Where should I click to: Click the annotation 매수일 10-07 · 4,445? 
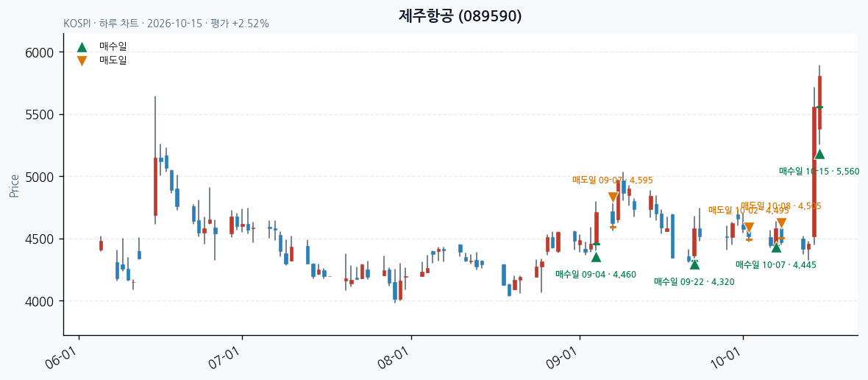tap(776, 265)
